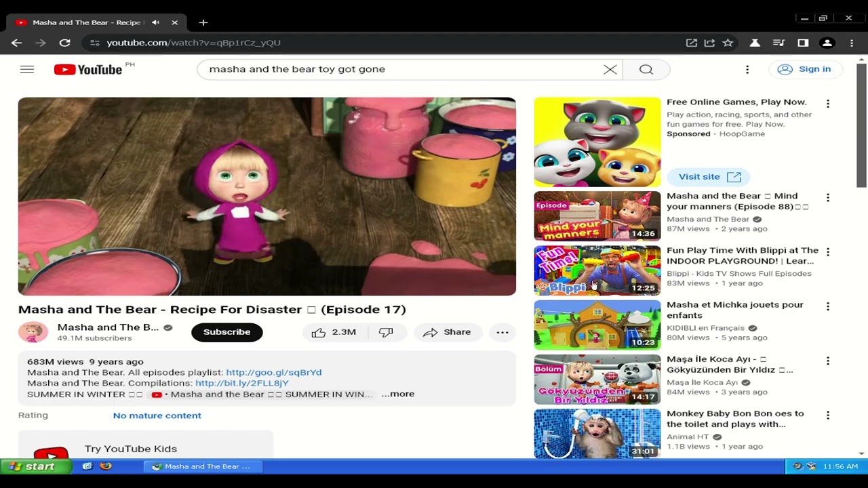The image size is (868, 488).
Task: Open Mind your manners Episode 88 thumbnail
Action: click(x=597, y=216)
